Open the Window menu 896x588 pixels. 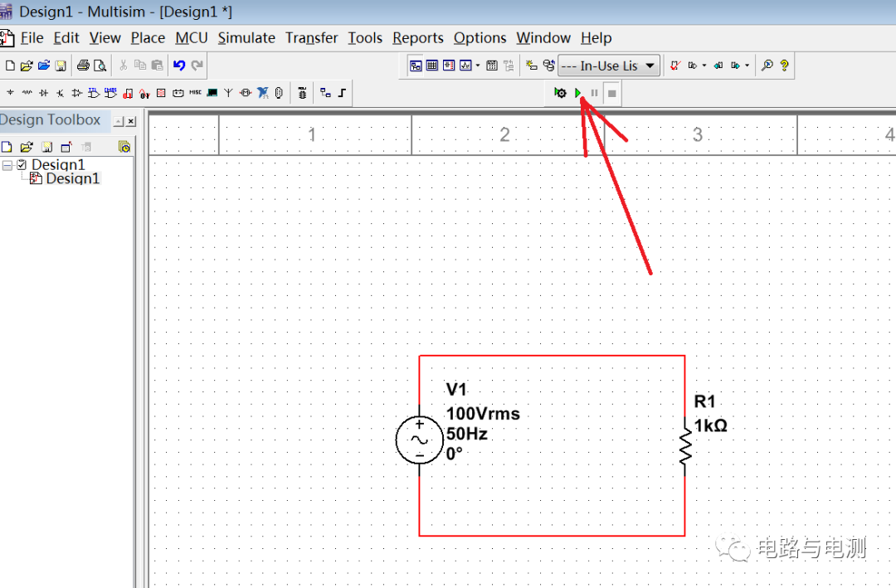pos(543,37)
